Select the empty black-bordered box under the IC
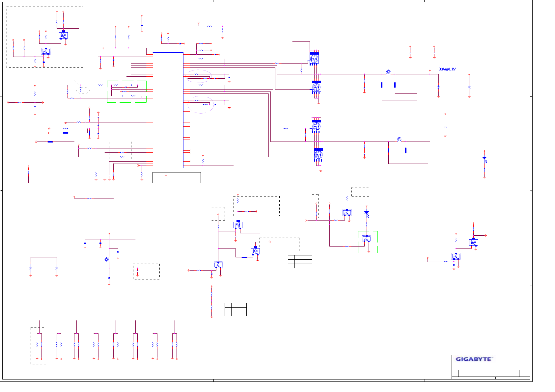Viewport: 555px width, 392px height. (177, 177)
